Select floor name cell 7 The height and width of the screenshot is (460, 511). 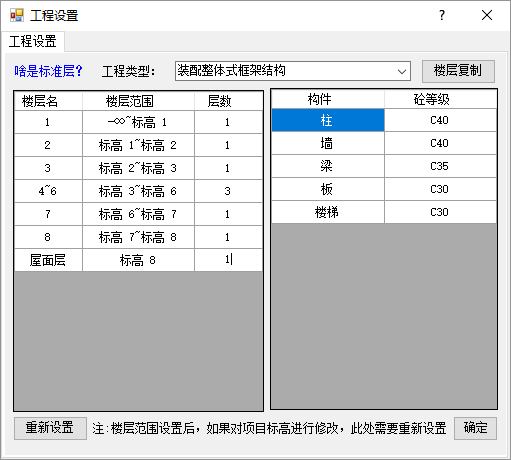pos(48,214)
